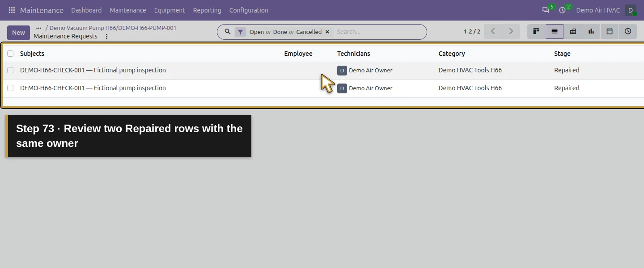
Task: Sort by Stage column
Action: pos(562,54)
